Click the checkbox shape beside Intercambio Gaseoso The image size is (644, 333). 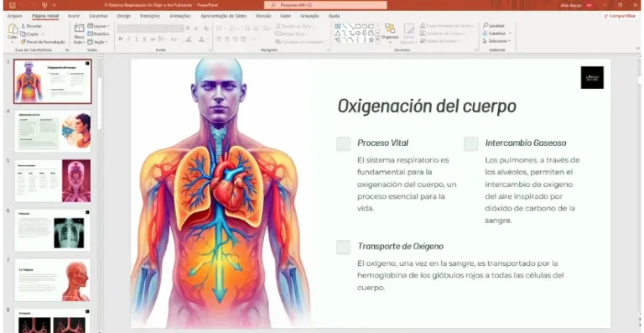(471, 144)
